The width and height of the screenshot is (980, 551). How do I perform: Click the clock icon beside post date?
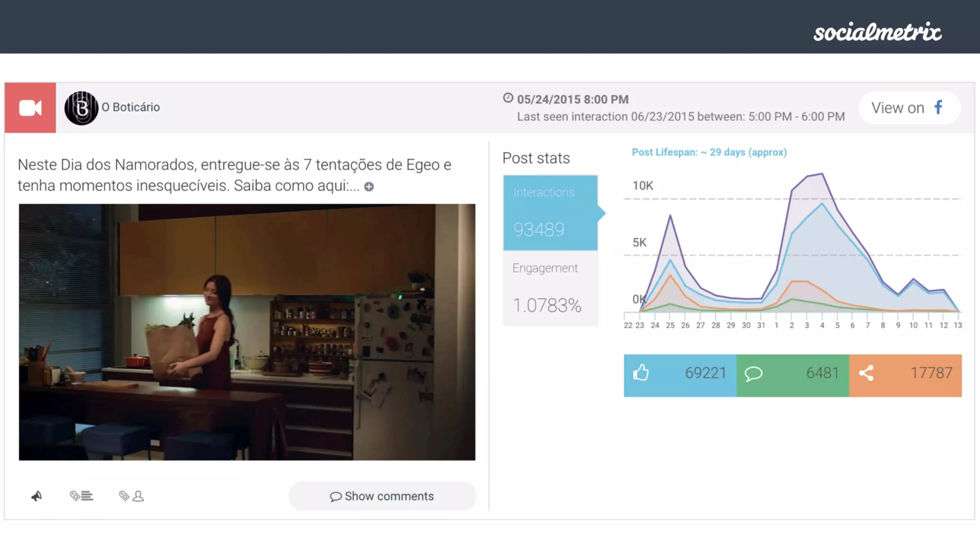coord(508,98)
